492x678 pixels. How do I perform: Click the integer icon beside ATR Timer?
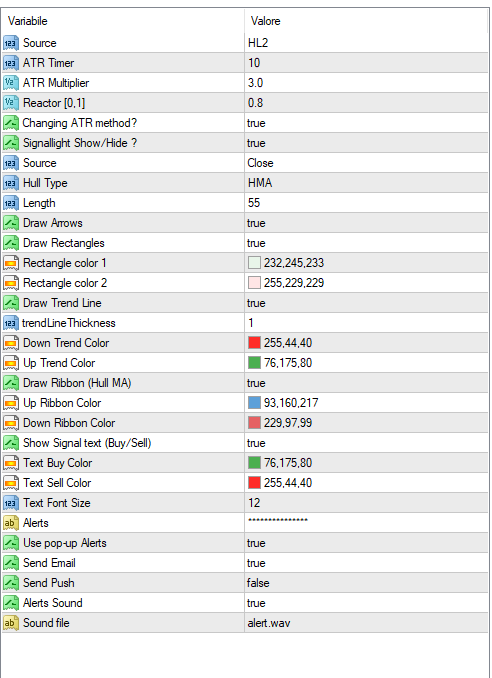coord(10,63)
